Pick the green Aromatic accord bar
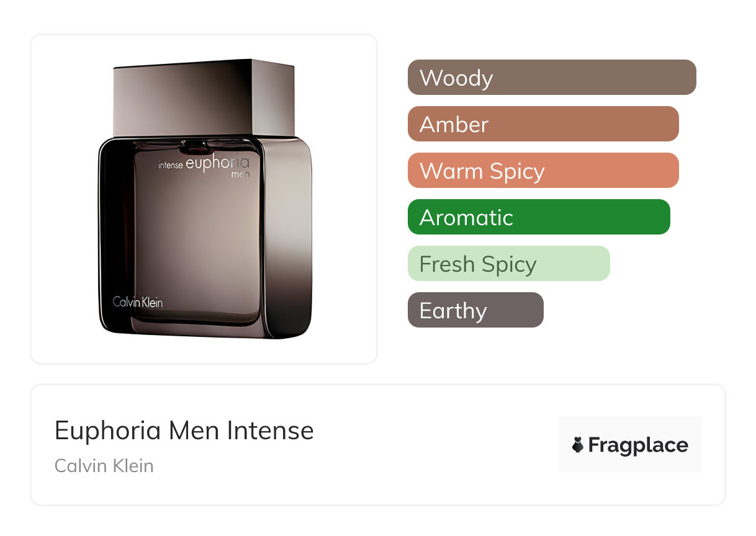756x536 pixels. [x=539, y=217]
